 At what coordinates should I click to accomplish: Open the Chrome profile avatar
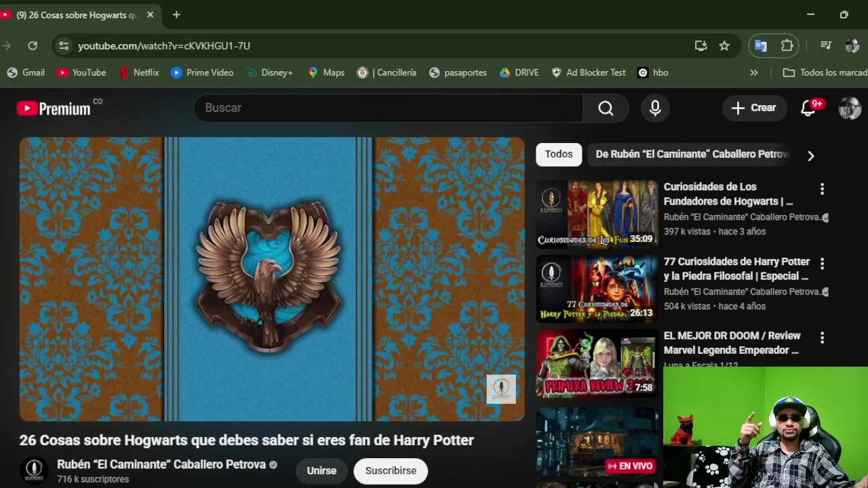pos(852,45)
